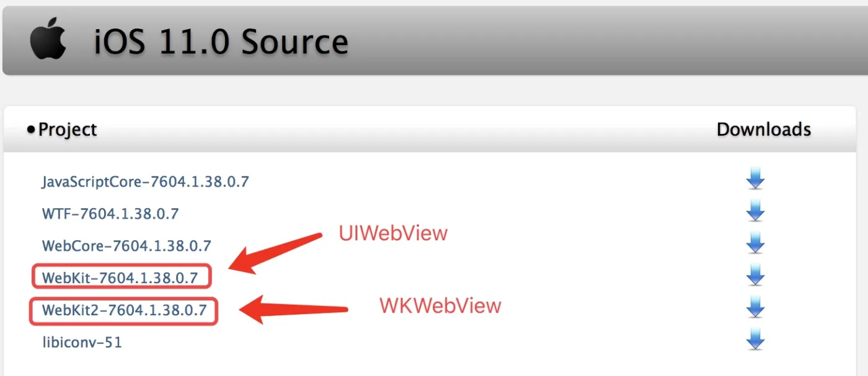The height and width of the screenshot is (376, 868).
Task: Open the WebKit-7604.1.38.0.7 project link
Action: click(x=120, y=278)
